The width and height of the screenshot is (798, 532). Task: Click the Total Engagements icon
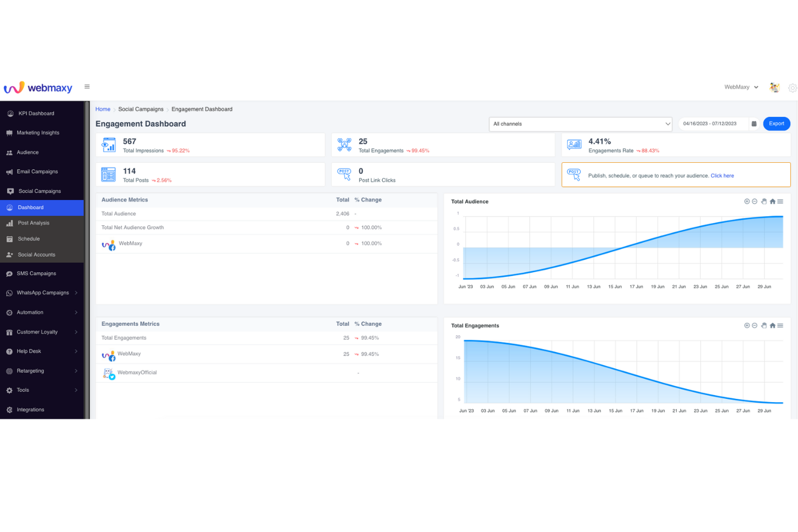(x=345, y=145)
